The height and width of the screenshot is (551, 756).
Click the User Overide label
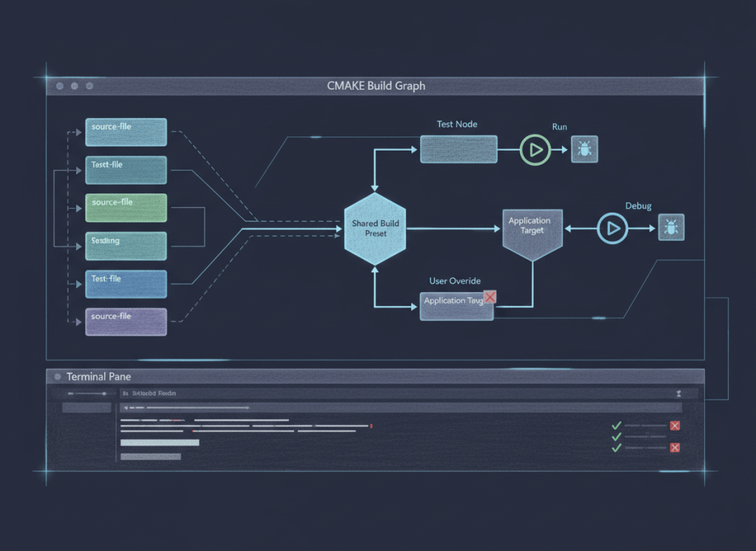click(x=455, y=281)
